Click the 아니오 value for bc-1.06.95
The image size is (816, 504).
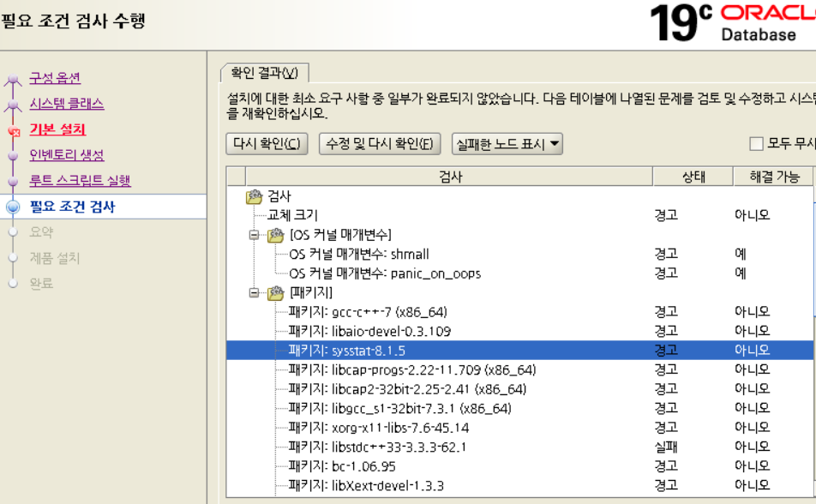coord(752,466)
